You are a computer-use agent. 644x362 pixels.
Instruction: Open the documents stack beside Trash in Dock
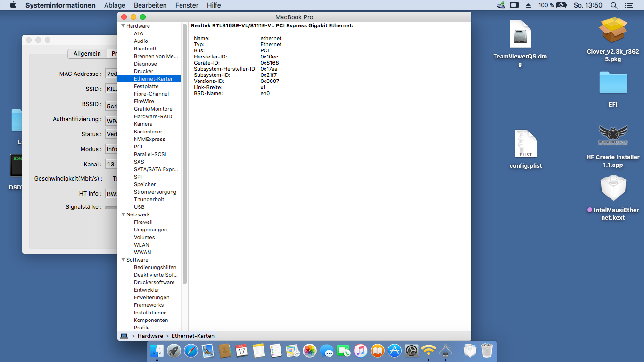tap(470, 351)
